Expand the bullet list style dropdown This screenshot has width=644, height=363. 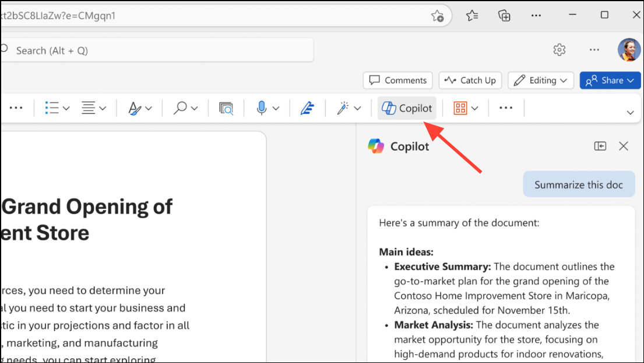66,109
